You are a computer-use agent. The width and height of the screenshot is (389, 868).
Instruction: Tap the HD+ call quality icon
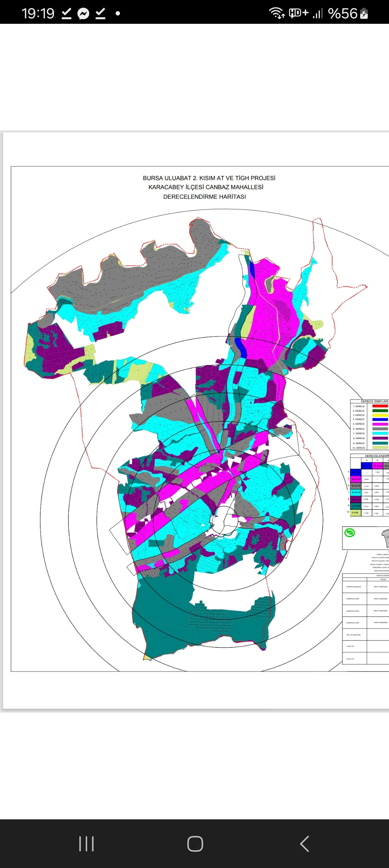(299, 13)
